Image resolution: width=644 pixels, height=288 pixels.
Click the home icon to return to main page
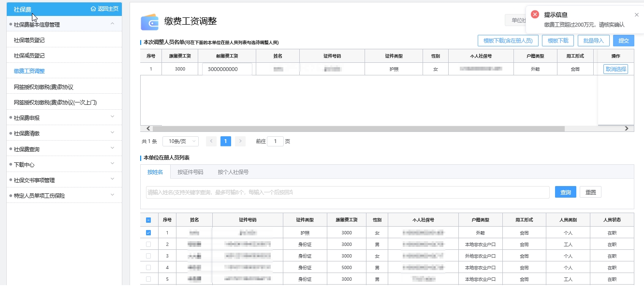[93, 9]
